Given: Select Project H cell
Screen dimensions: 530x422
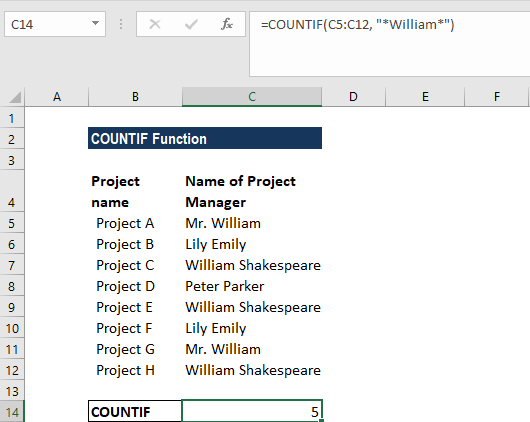Looking at the screenshot, I should click(135, 370).
